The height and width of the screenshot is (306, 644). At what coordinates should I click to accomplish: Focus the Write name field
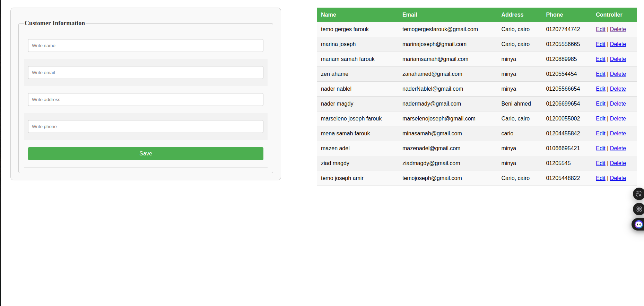tap(146, 46)
